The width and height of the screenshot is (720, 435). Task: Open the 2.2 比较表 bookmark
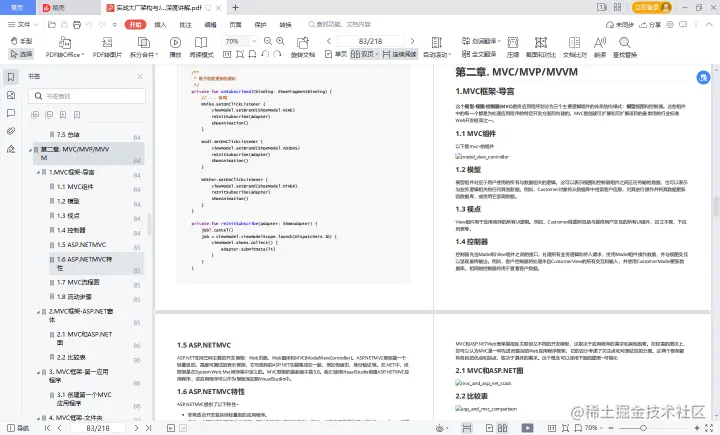[x=71, y=357]
